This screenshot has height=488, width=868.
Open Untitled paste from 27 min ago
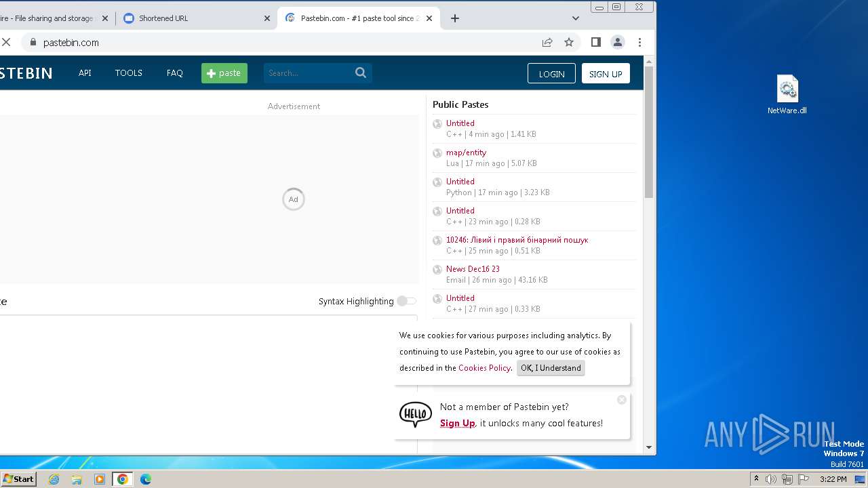(x=460, y=298)
